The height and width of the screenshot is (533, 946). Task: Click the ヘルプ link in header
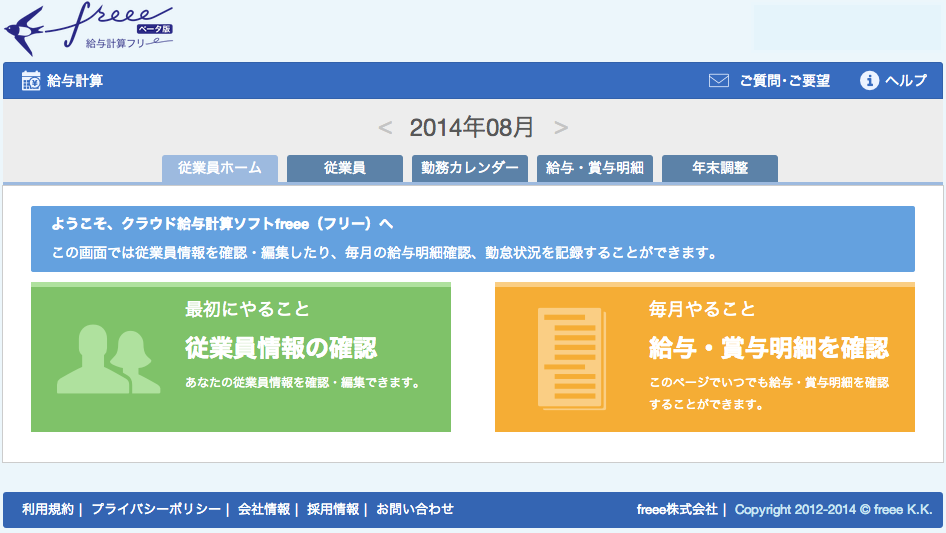[x=906, y=81]
